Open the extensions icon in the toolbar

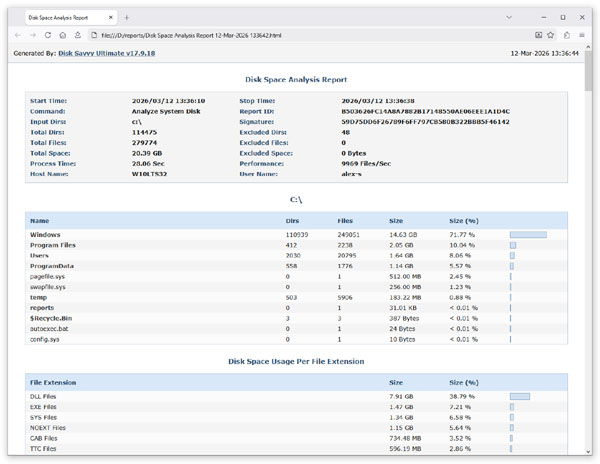click(567, 35)
